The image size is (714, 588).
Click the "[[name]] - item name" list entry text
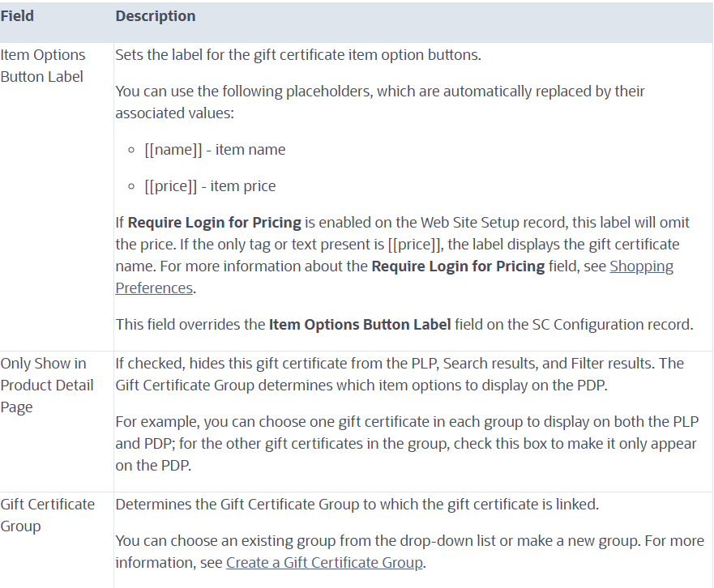215,150
